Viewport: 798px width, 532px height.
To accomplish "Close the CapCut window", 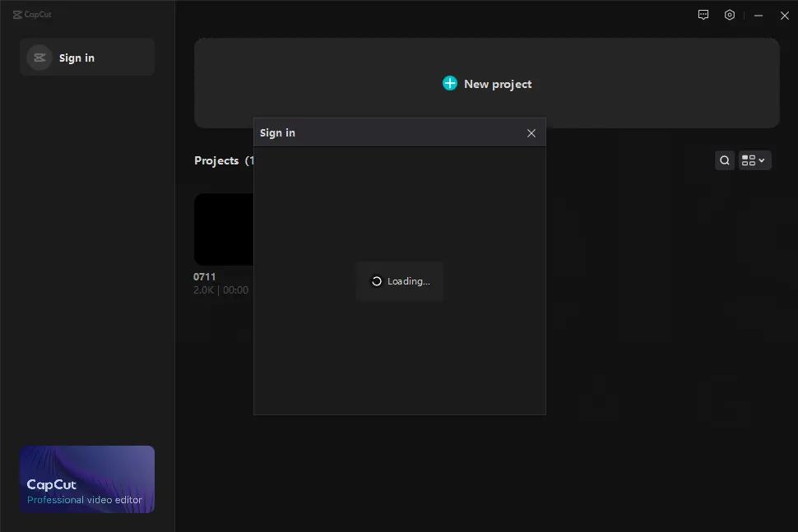I will [784, 16].
